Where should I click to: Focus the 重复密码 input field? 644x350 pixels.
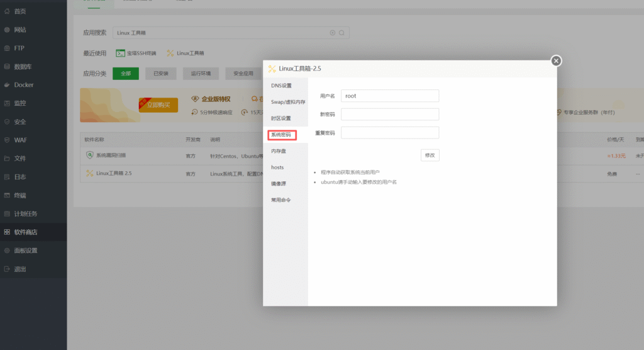coord(389,133)
